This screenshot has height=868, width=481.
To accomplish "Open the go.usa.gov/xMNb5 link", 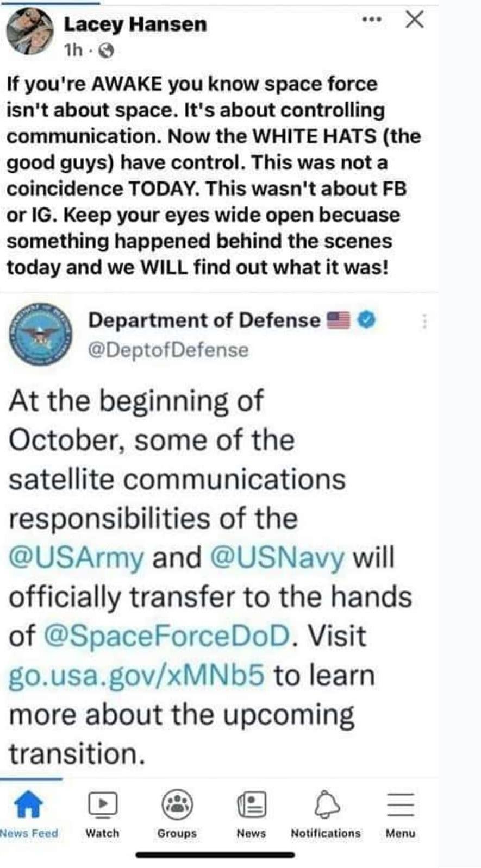I will (x=136, y=676).
